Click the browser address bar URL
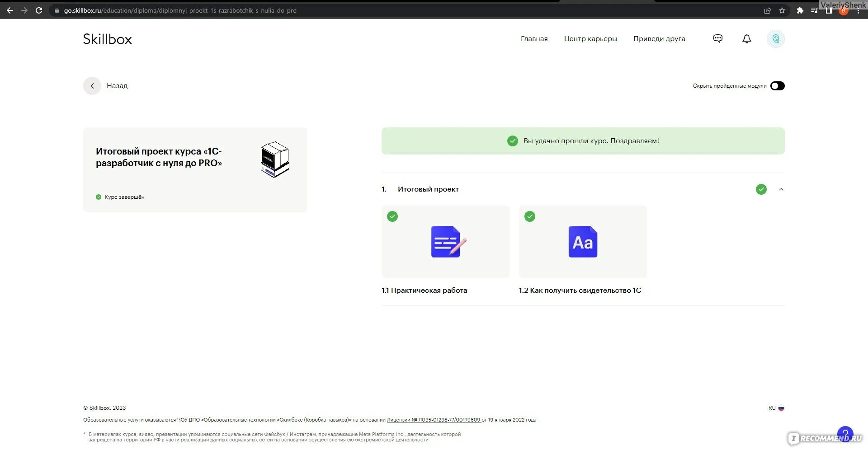This screenshot has width=868, height=450. 180,10
